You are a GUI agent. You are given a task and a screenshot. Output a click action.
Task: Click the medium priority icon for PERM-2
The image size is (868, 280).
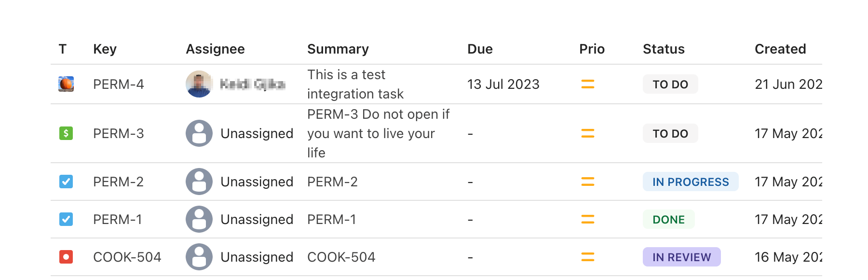click(587, 182)
